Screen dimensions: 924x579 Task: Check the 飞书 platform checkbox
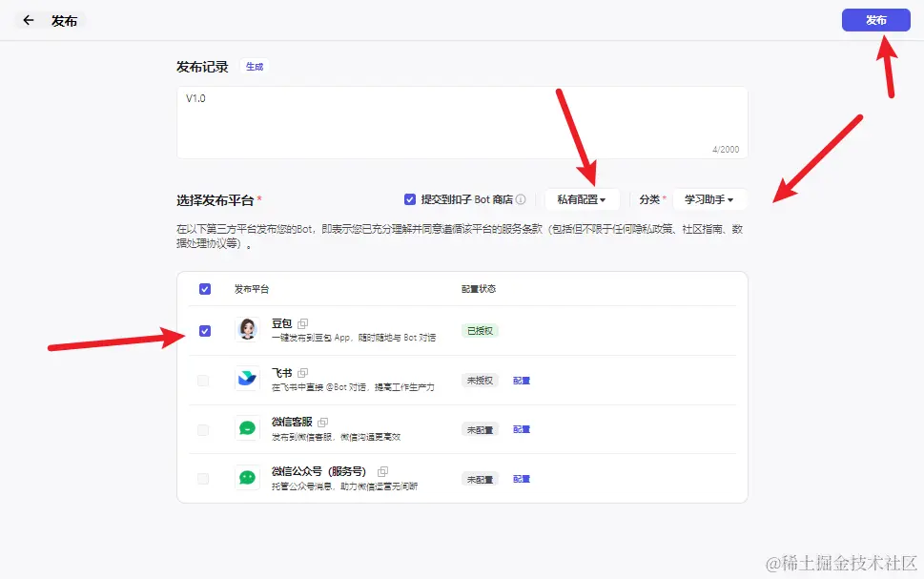[x=203, y=381]
